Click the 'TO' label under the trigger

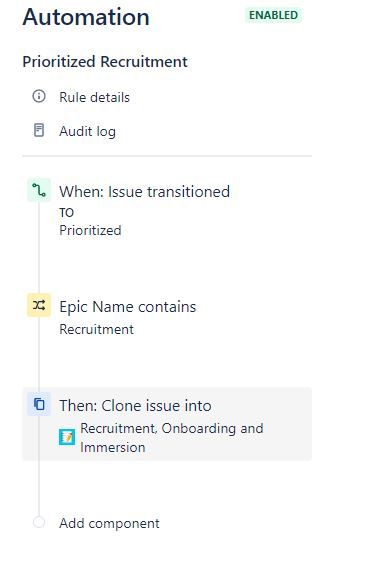[67, 213]
